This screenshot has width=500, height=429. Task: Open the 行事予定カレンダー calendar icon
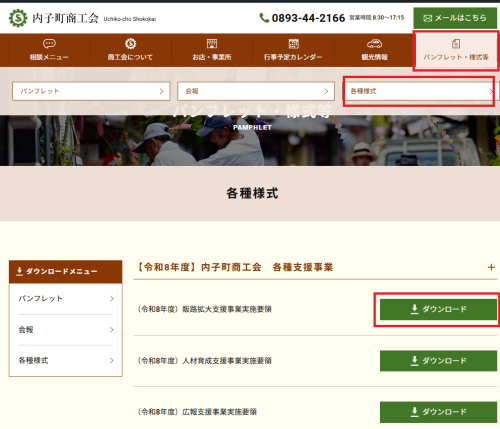[x=293, y=43]
